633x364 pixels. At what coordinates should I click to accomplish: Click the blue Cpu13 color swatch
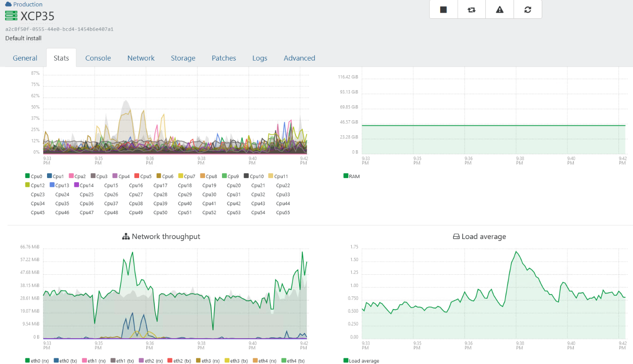click(52, 185)
